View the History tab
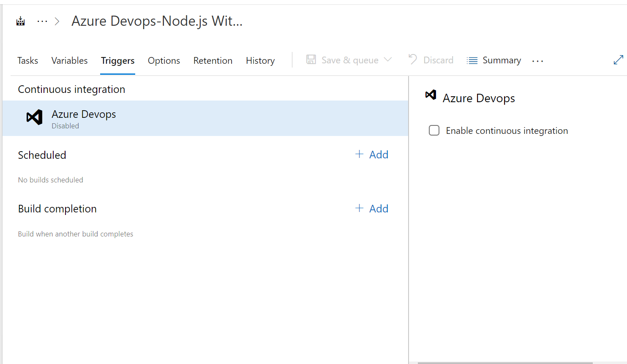Image resolution: width=627 pixels, height=364 pixels. click(x=260, y=60)
